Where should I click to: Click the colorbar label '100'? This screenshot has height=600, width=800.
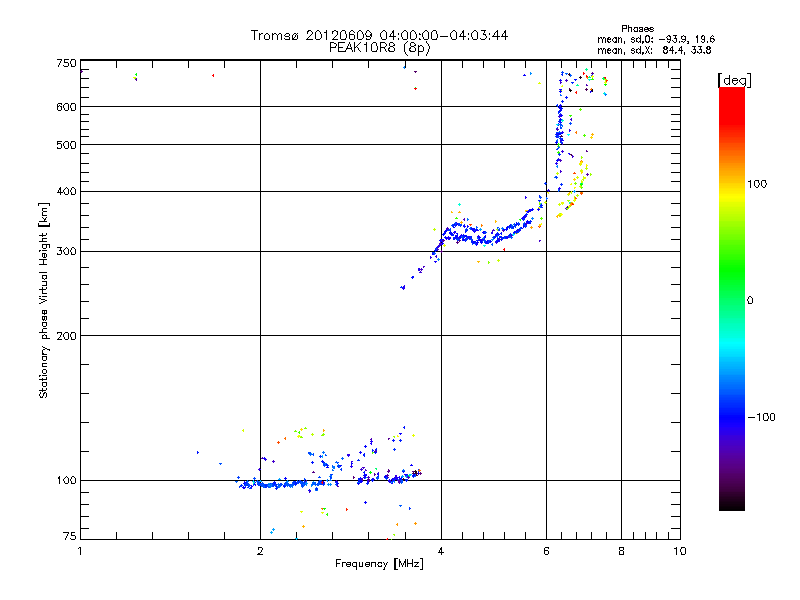coord(757,184)
